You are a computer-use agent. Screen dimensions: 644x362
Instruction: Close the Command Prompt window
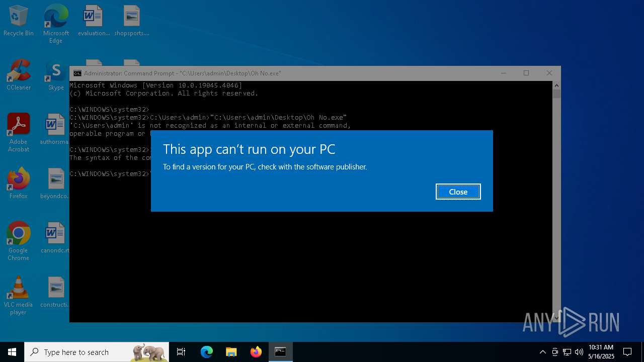[549, 73]
